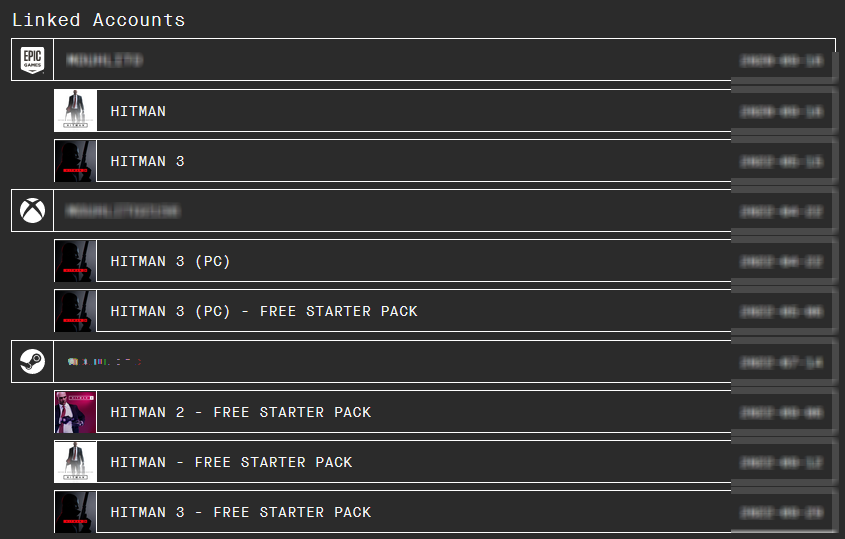Click the blurred Steam account name
This screenshot has width=845, height=539.
[104, 361]
